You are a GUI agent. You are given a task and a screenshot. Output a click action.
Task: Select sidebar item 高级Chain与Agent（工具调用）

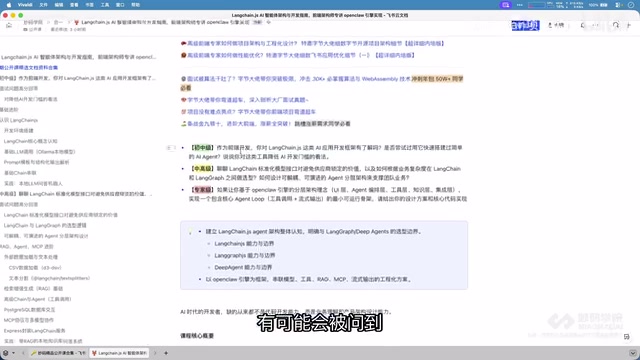click(38, 299)
